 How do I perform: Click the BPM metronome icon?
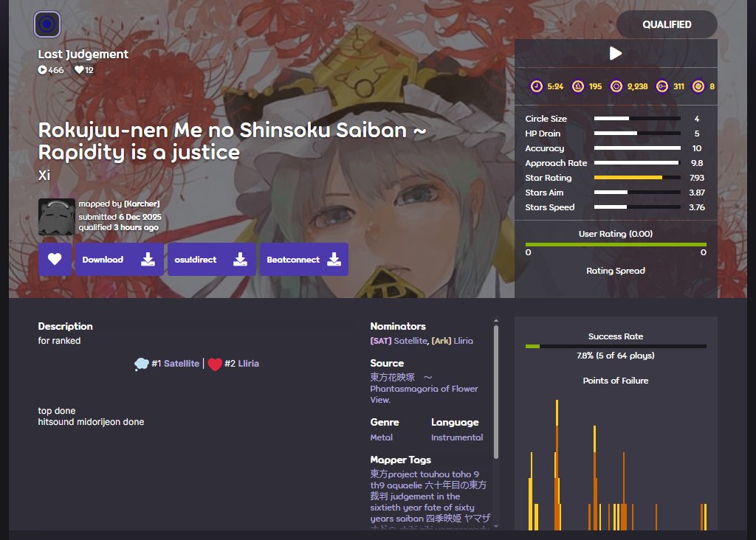pos(577,86)
